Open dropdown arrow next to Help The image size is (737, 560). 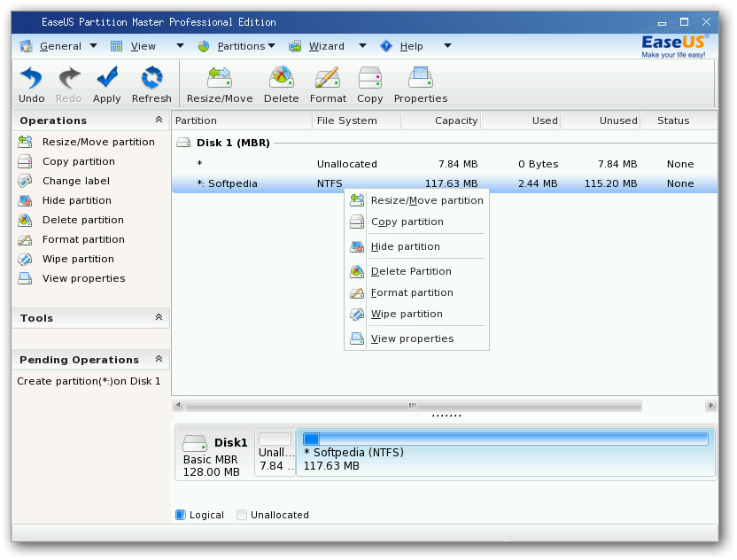coord(447,45)
